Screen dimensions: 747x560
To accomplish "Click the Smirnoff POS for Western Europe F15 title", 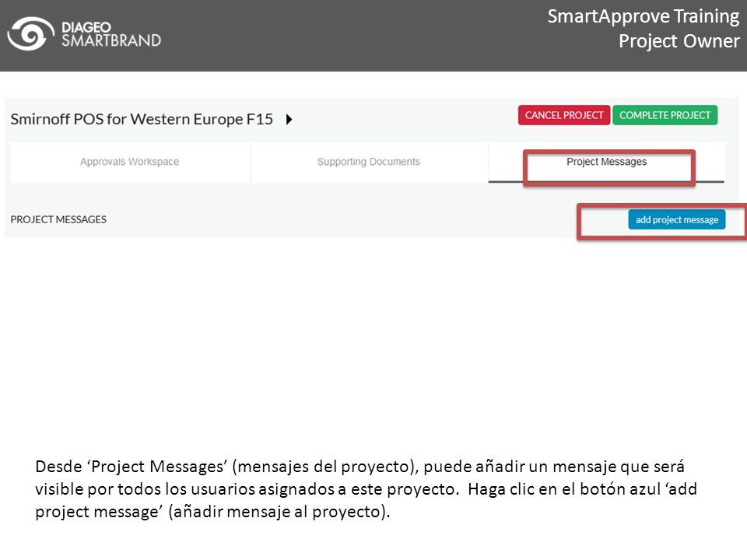I will pyautogui.click(x=142, y=119).
